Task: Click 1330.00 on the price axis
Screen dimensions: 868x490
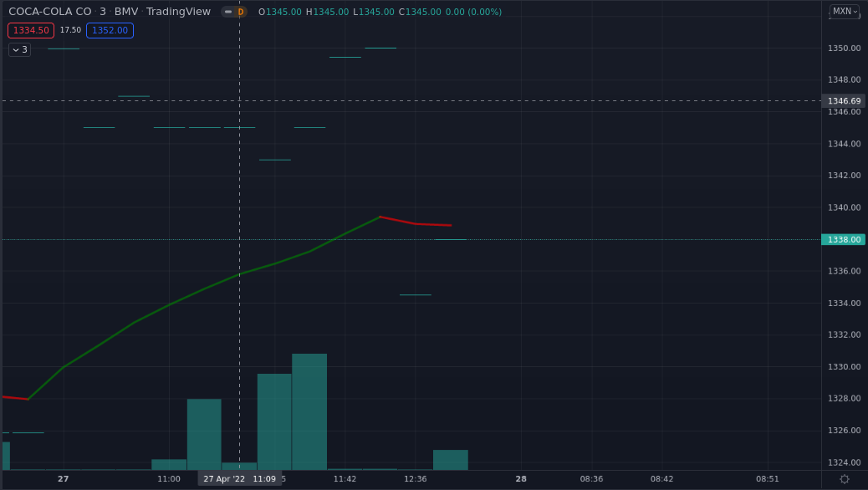Action: tap(845, 367)
